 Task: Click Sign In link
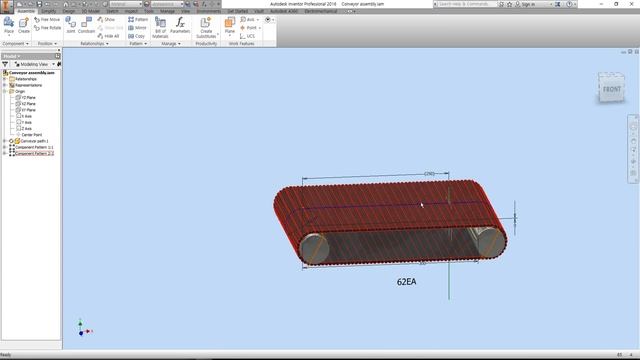click(x=528, y=4)
